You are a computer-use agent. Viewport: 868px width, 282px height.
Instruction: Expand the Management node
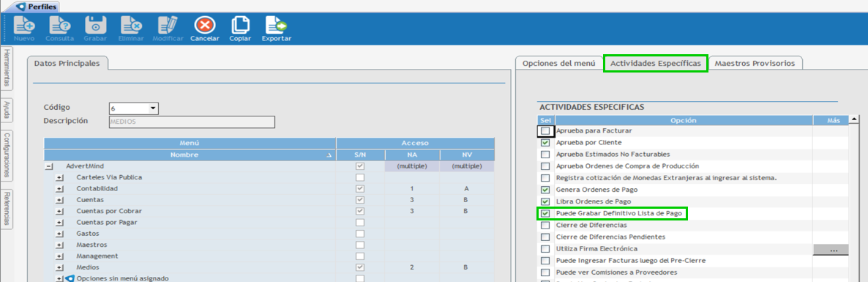tap(60, 256)
